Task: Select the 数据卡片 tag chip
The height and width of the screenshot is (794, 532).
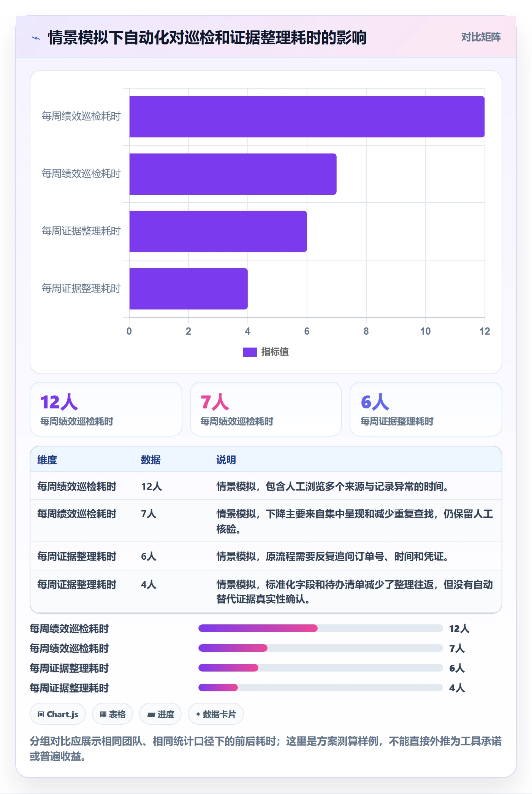Action: pyautogui.click(x=216, y=714)
